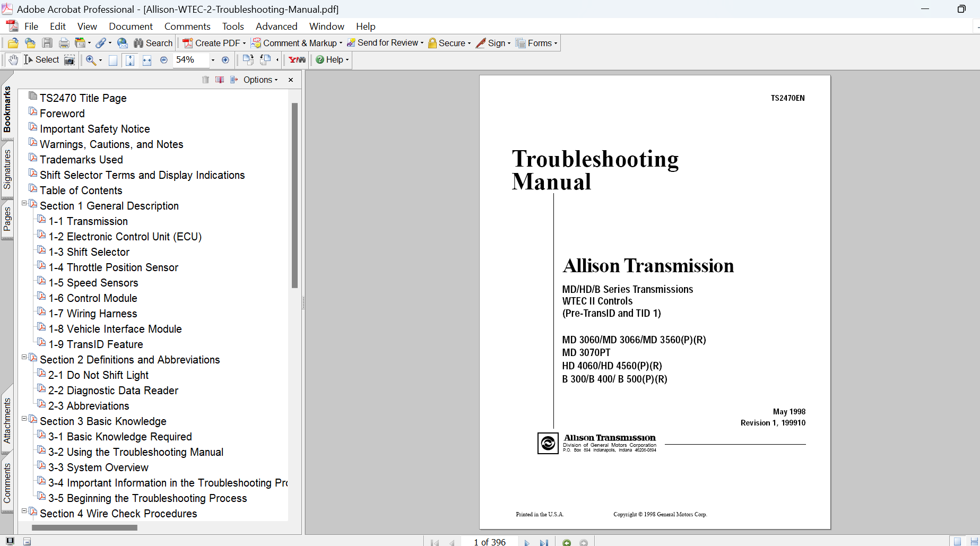Click the Yahoo search toolbar icon
Viewport: 980px width, 546px height.
tap(297, 60)
